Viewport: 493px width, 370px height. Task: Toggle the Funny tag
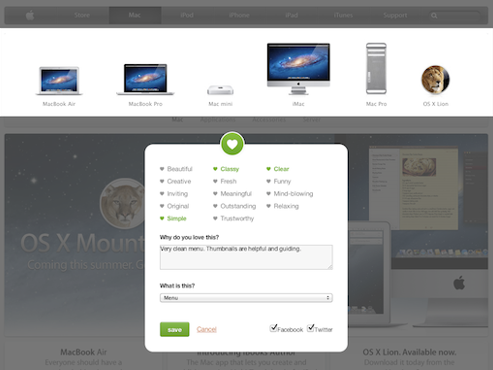[x=279, y=181]
